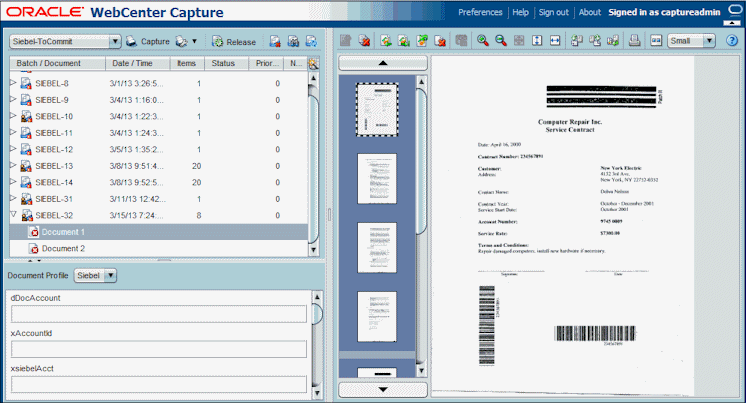The width and height of the screenshot is (746, 403).
Task: Click the blue help question mark icon
Action: pos(732,41)
